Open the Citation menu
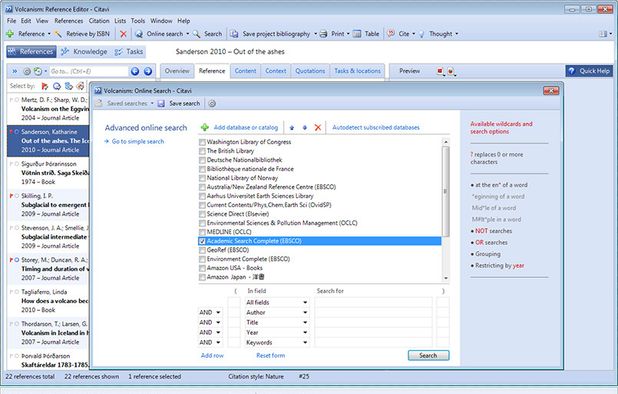 tap(99, 21)
